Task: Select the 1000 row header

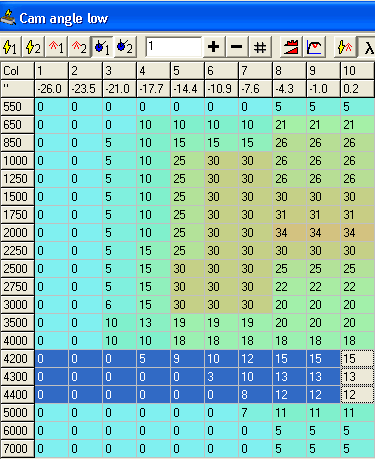Action: point(17,161)
